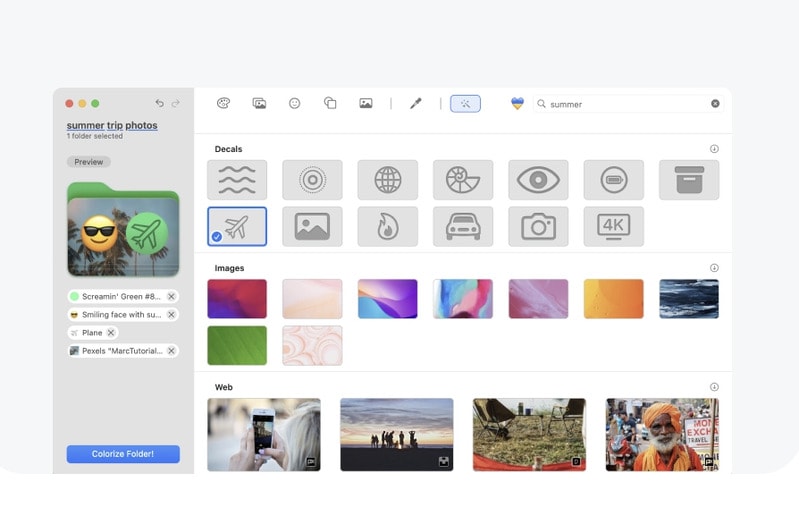Expand the Decals section options

pos(714,149)
